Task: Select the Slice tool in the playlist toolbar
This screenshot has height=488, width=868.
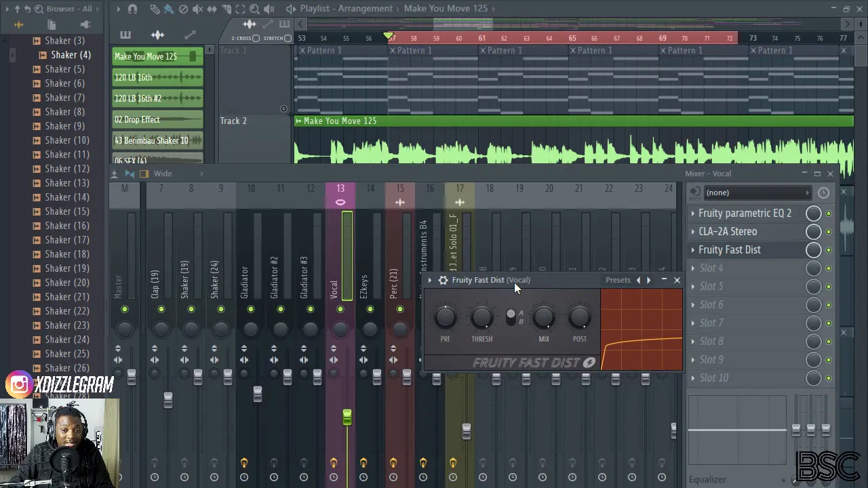Action: click(226, 9)
